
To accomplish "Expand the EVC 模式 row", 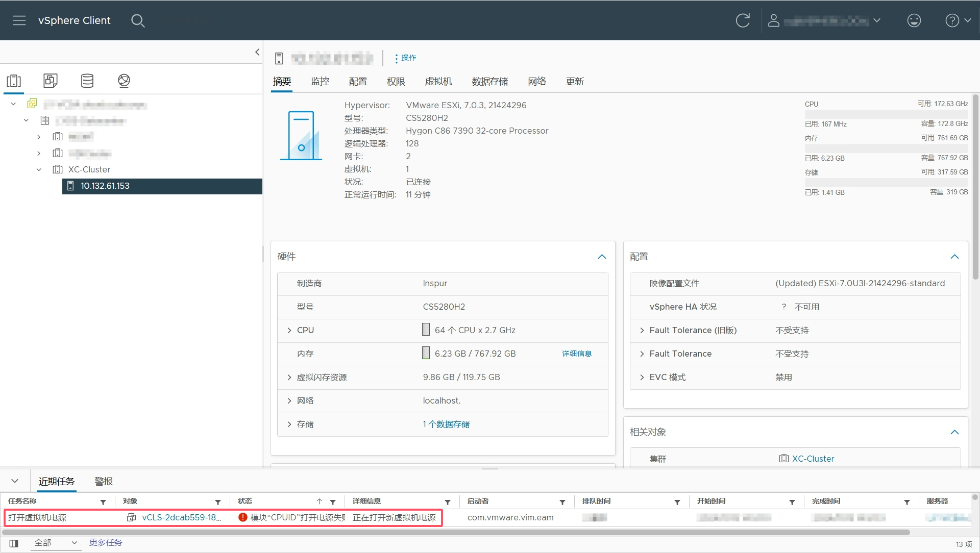I will 642,378.
